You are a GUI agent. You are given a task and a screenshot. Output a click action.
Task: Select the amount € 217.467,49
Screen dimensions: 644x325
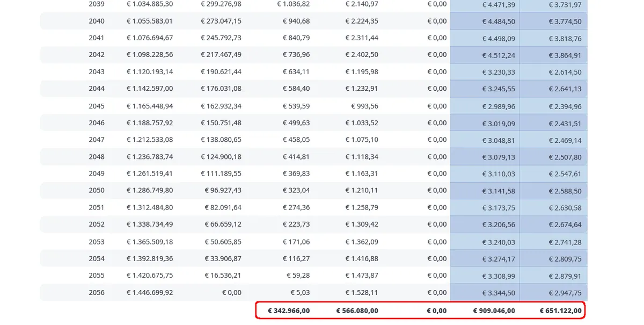coord(221,54)
